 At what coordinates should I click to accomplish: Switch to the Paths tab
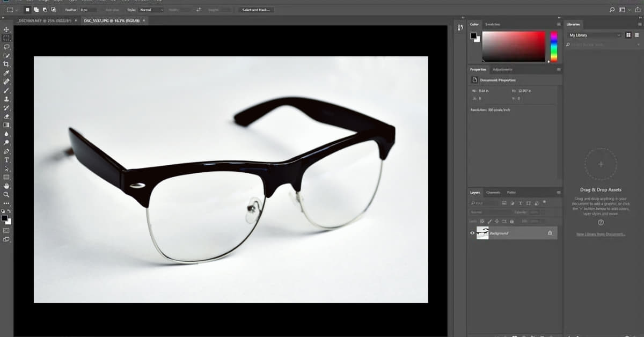511,192
